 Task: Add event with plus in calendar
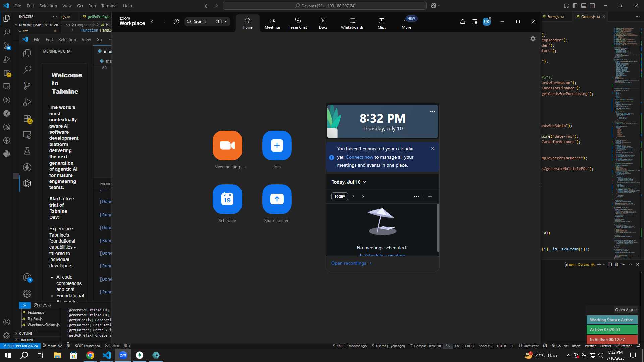click(430, 196)
